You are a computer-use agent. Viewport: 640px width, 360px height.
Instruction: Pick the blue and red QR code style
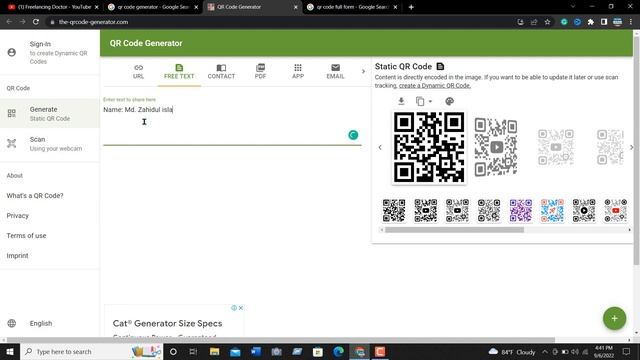[x=552, y=211]
